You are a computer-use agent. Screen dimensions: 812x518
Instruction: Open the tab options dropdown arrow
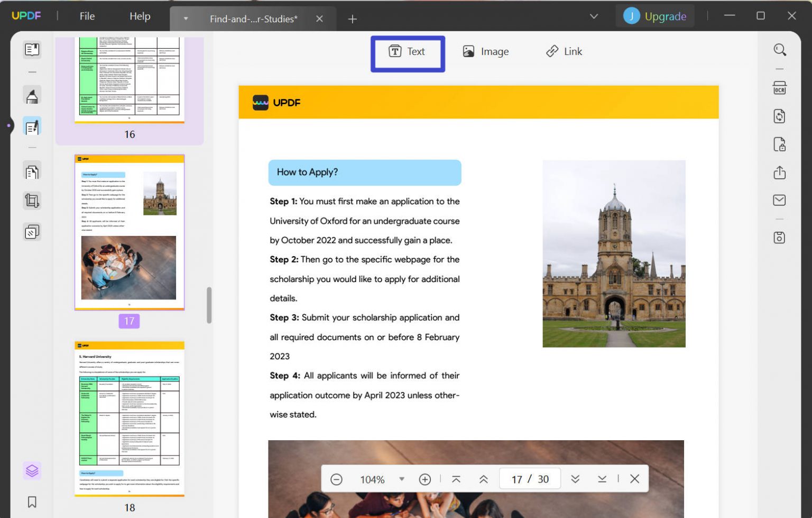point(186,19)
